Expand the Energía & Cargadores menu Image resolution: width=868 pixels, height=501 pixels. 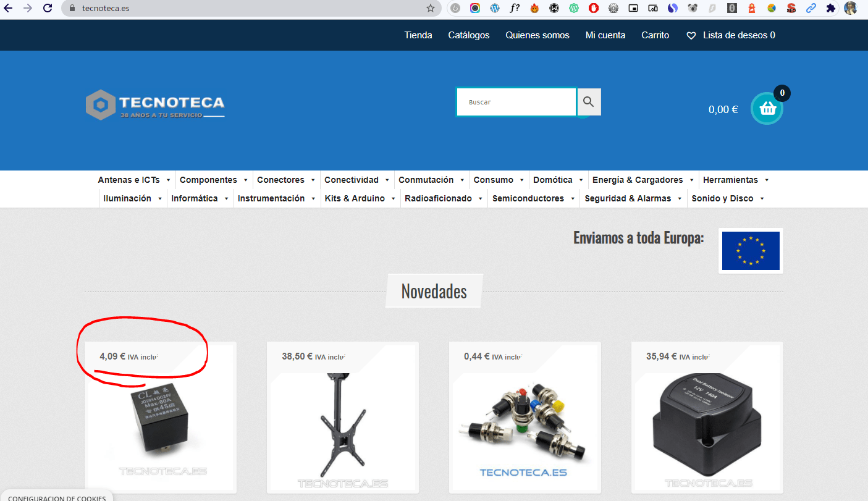[643, 180]
